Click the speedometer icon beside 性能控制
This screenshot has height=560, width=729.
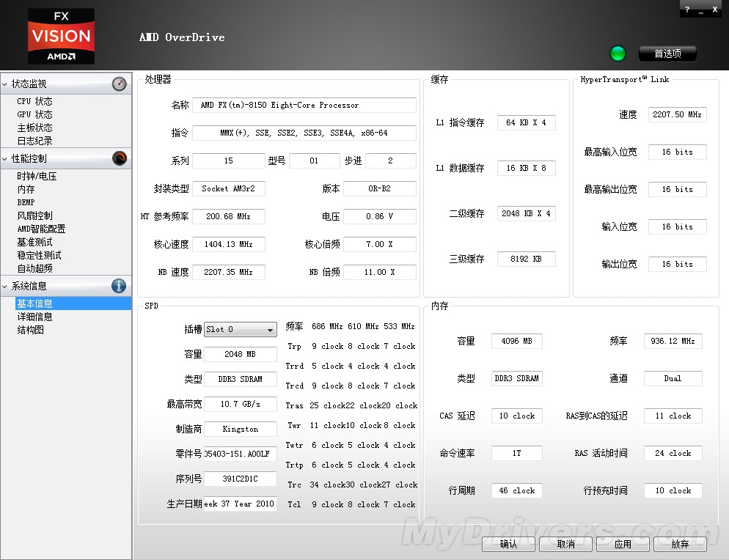[x=119, y=158]
